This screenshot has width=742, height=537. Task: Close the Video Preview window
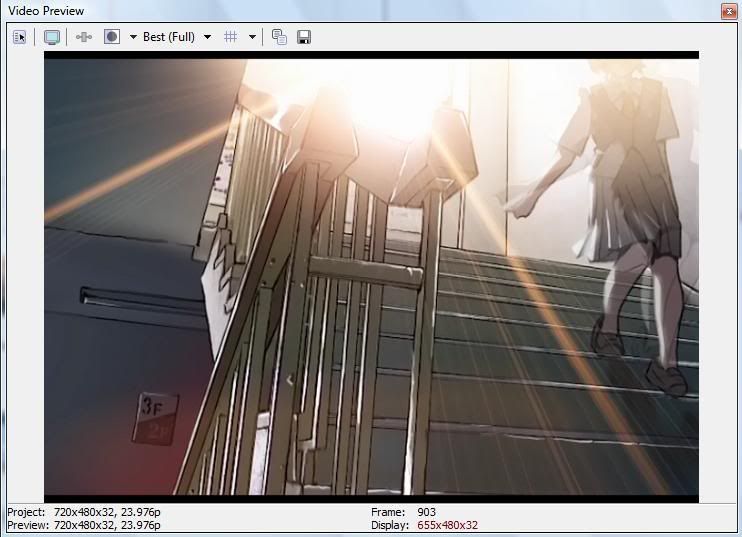[728, 10]
